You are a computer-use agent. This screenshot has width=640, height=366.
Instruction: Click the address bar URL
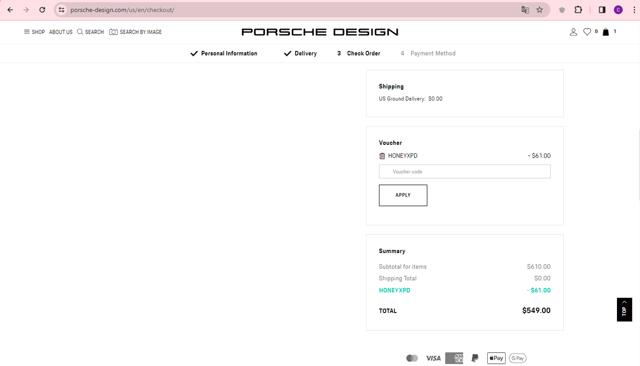click(122, 10)
